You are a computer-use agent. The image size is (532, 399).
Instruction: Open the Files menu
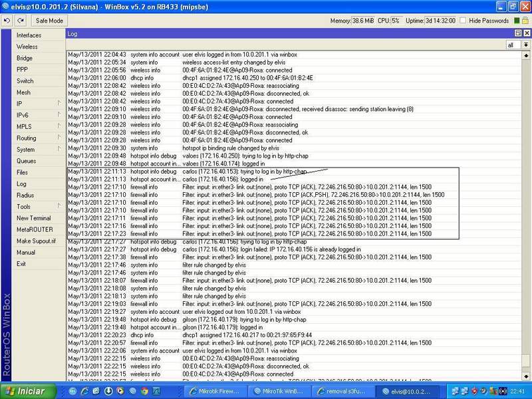tap(38, 172)
